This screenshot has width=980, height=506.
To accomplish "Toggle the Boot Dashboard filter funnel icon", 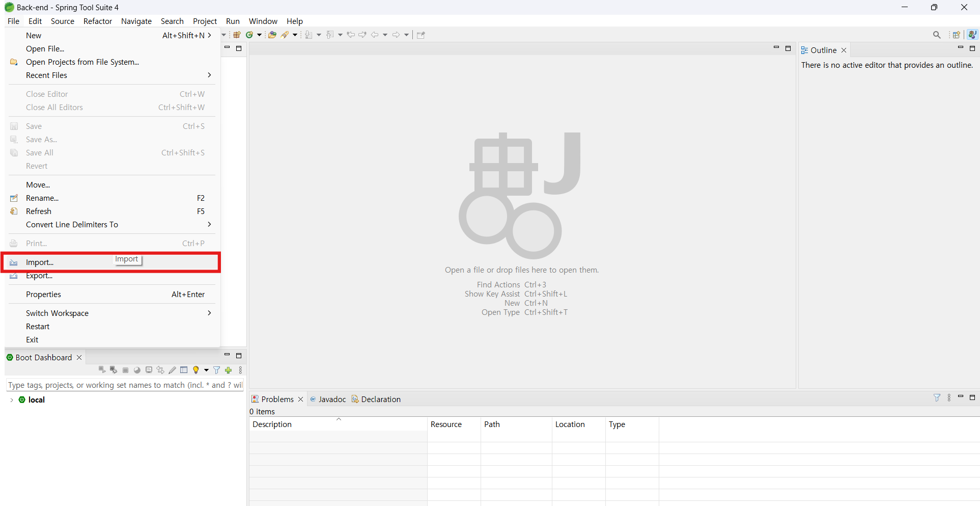I will click(217, 370).
